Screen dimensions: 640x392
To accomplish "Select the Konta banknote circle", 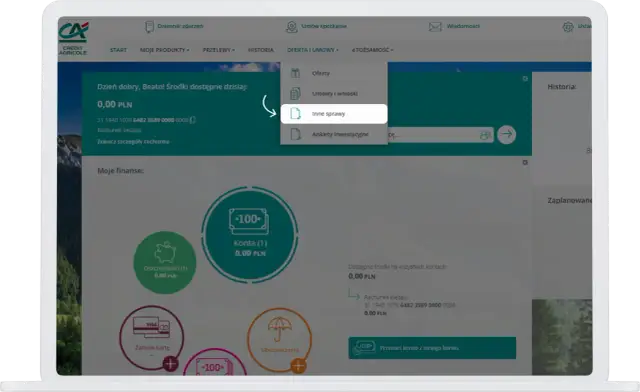I will click(250, 234).
